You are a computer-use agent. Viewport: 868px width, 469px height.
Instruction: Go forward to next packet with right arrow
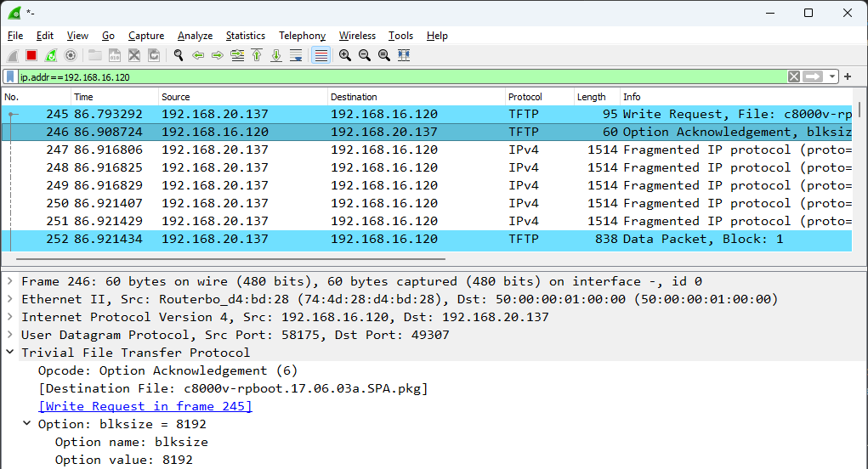218,55
